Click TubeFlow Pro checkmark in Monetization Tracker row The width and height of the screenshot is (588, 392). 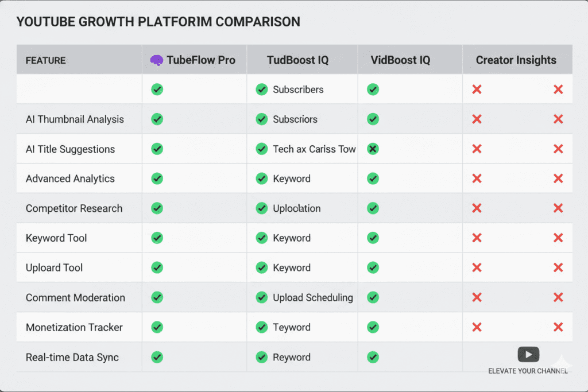[x=157, y=327]
